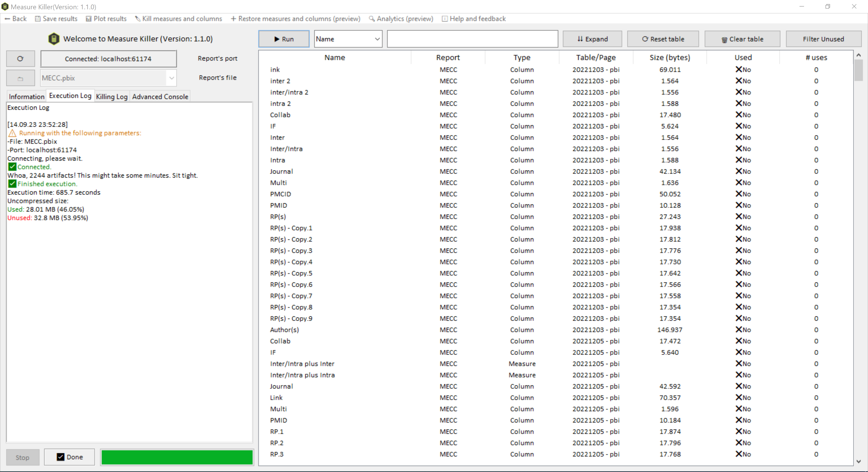Switch to the Killing Log tab
The width and height of the screenshot is (868, 472).
point(111,96)
